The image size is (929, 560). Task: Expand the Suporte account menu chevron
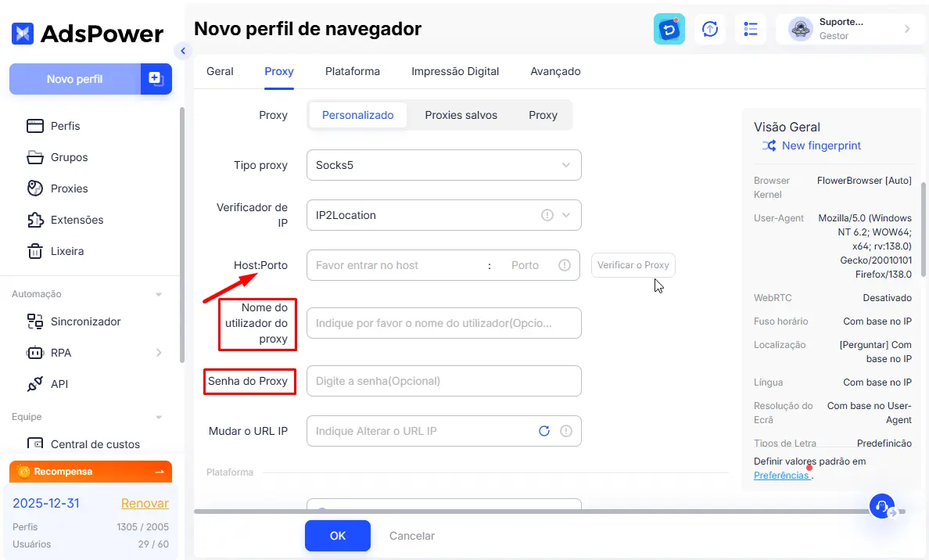[907, 29]
